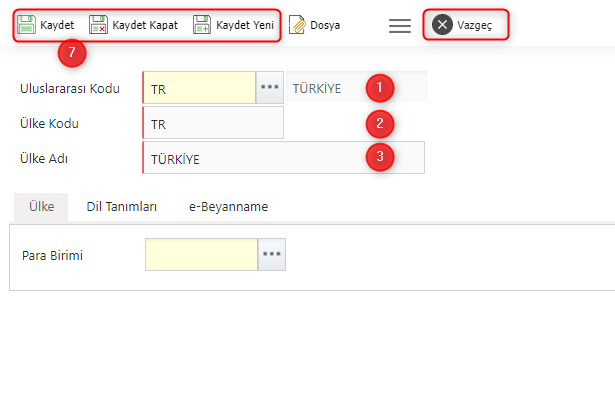Click the Vazgeç label
Screen dimensions: 615x399
pos(475,26)
